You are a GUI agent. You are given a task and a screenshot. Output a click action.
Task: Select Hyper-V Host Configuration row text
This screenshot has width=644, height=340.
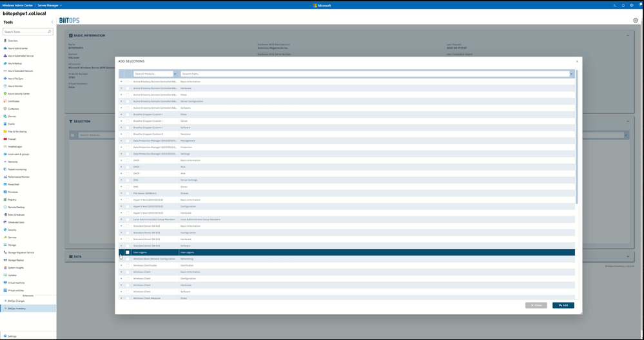coord(188,206)
